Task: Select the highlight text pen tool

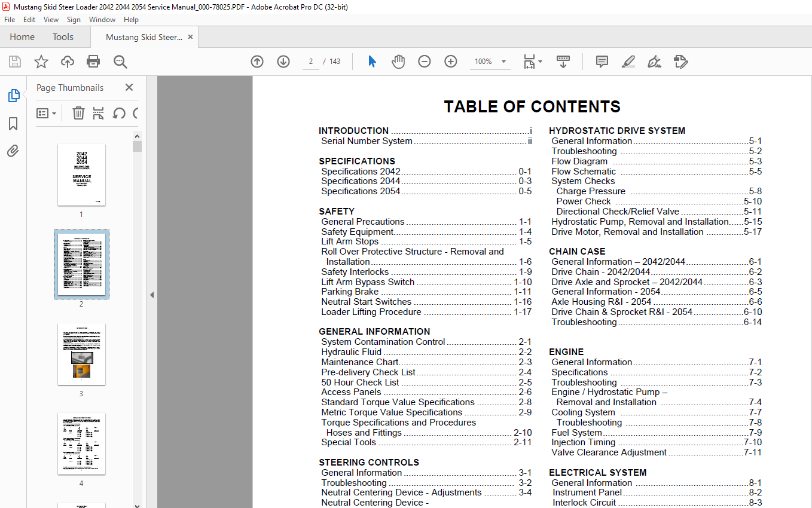Action: tap(628, 62)
